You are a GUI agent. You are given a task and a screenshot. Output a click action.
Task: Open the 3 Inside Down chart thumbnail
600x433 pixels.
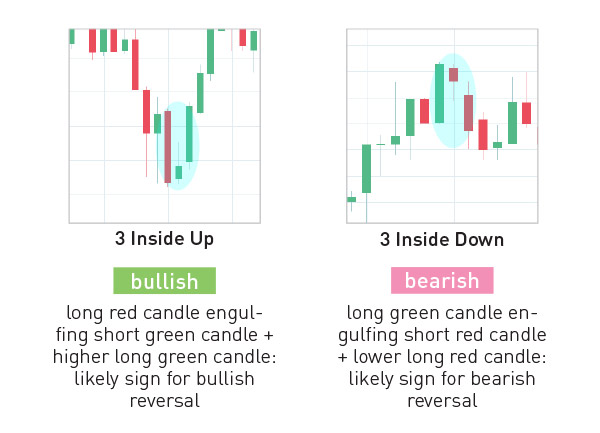pos(442,126)
